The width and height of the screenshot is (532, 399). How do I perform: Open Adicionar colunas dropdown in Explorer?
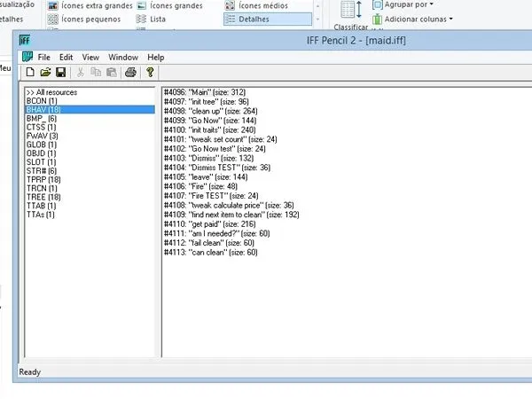point(412,19)
